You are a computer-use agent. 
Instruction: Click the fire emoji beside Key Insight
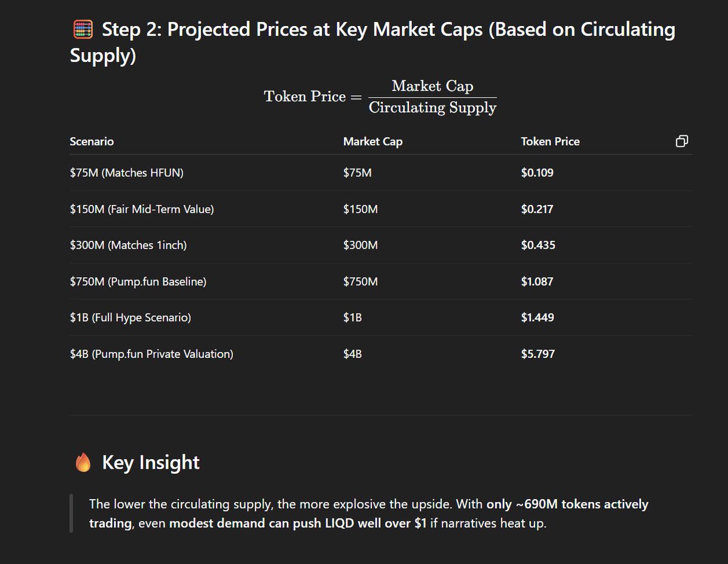click(83, 463)
